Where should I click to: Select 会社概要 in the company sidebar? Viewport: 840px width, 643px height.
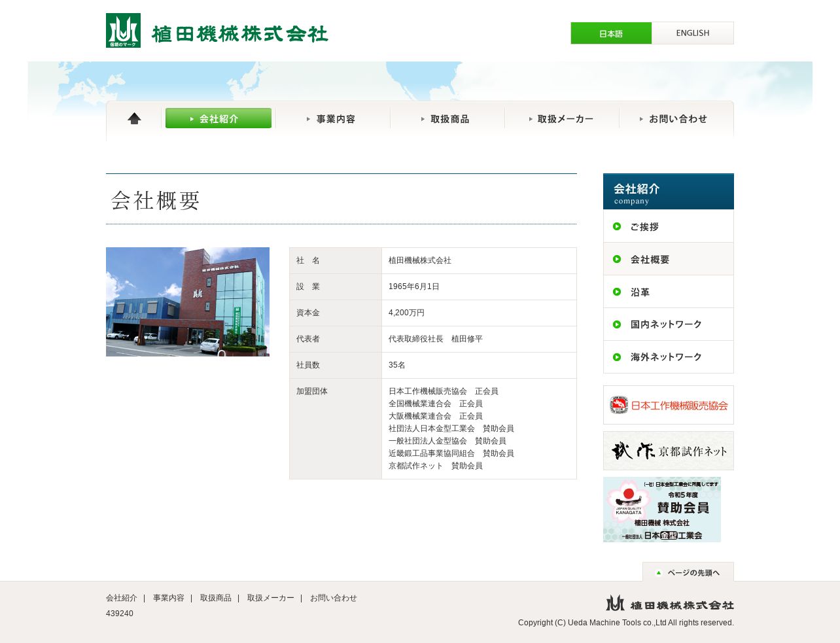[x=669, y=259]
